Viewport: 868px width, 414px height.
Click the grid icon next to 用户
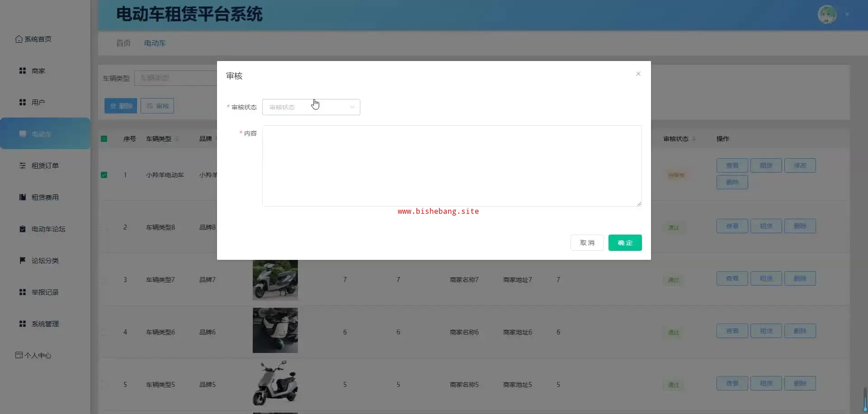[23, 102]
